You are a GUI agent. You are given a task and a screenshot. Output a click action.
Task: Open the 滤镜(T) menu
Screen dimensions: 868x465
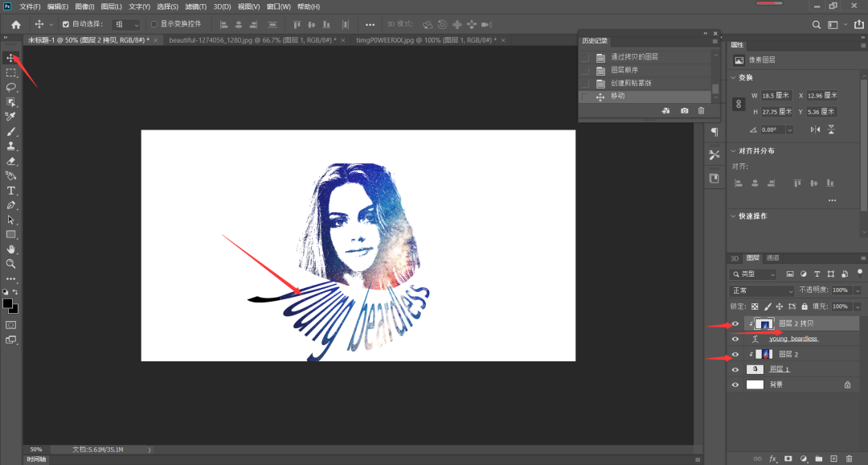coord(196,6)
